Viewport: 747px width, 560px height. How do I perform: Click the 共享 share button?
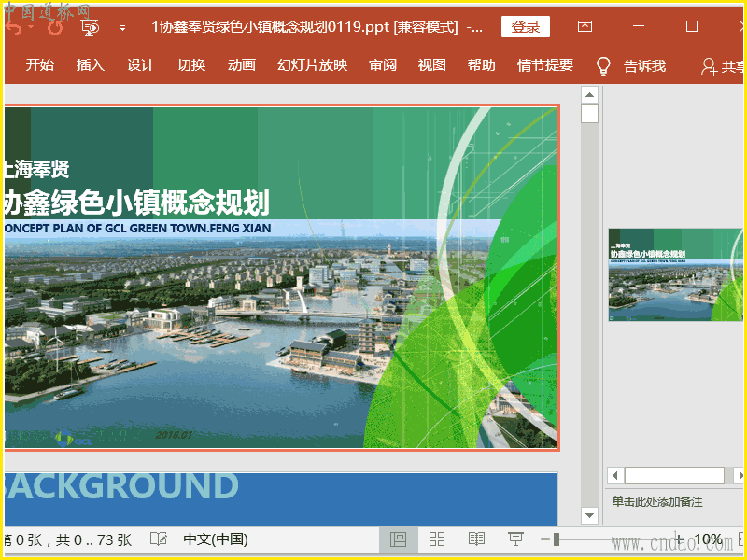coord(724,66)
